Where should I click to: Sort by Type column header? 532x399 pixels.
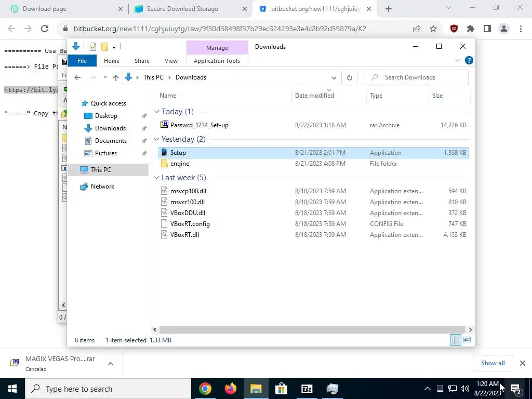click(397, 96)
